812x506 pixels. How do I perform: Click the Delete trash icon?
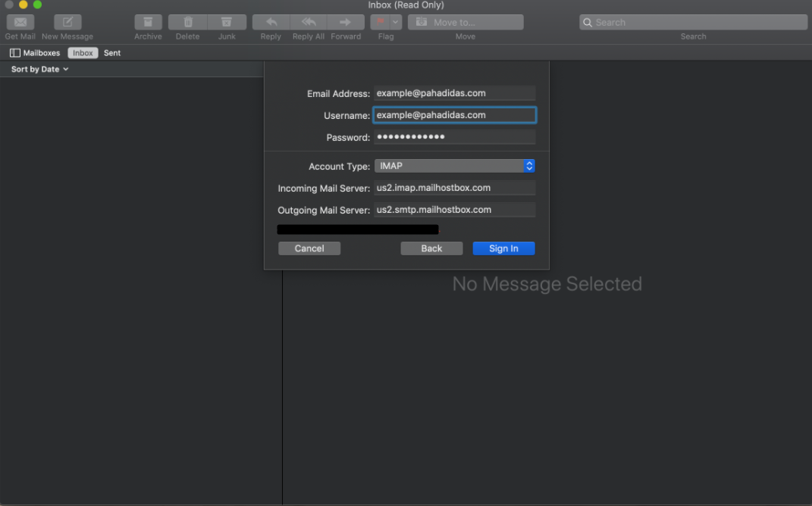[187, 21]
